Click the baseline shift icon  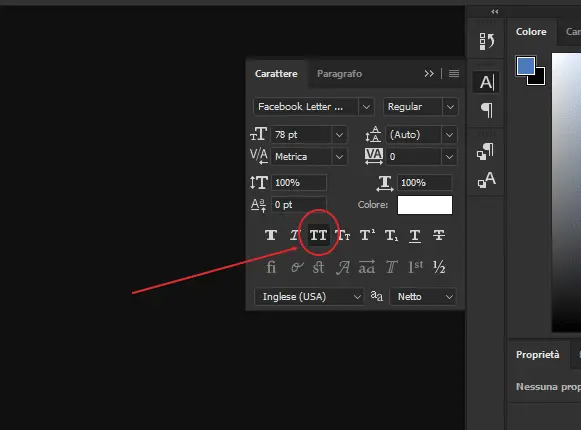pyautogui.click(x=258, y=205)
